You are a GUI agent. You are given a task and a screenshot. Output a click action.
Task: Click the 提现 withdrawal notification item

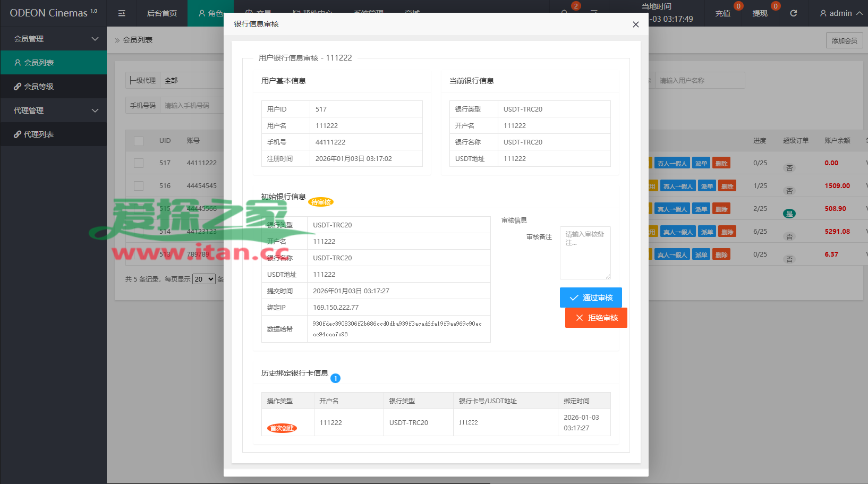tap(760, 13)
